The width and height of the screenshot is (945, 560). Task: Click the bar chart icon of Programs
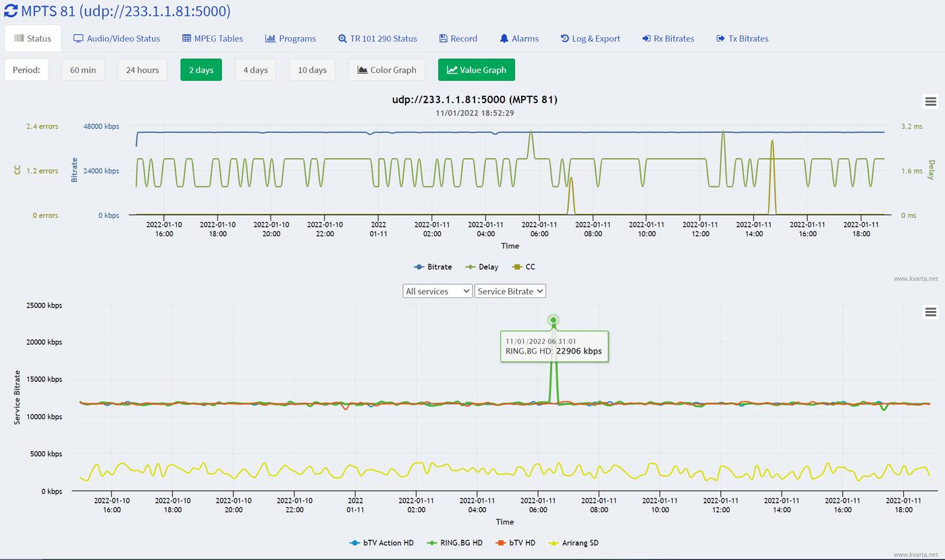(x=270, y=38)
